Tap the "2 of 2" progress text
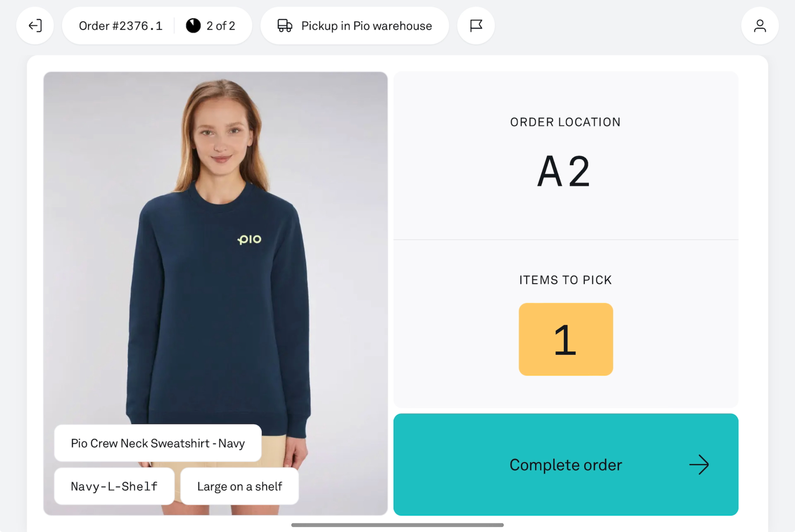 click(221, 26)
